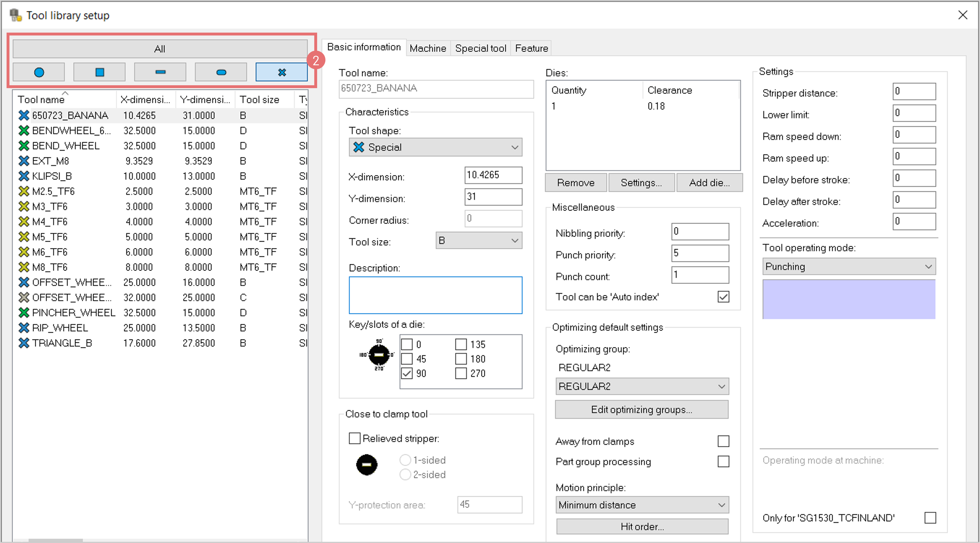980x543 pixels.
Task: Open the Tool shape dropdown
Action: tap(435, 147)
